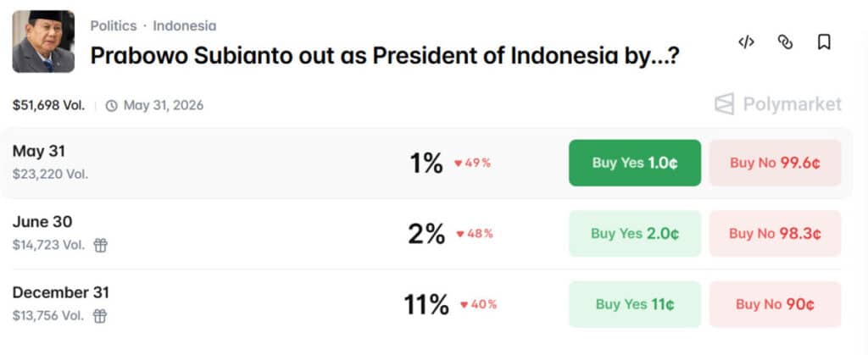
Task: Click the embed code icon
Action: pos(746,42)
